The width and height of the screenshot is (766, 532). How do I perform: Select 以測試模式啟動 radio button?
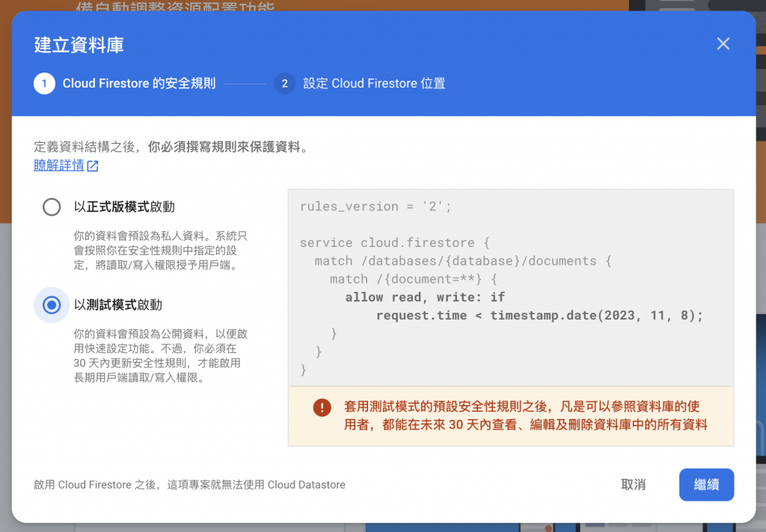(52, 305)
